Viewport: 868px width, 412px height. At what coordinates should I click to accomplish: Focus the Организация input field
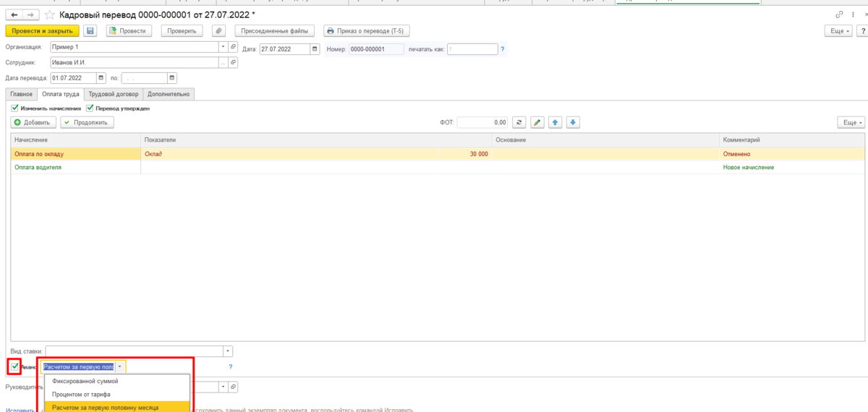[134, 46]
